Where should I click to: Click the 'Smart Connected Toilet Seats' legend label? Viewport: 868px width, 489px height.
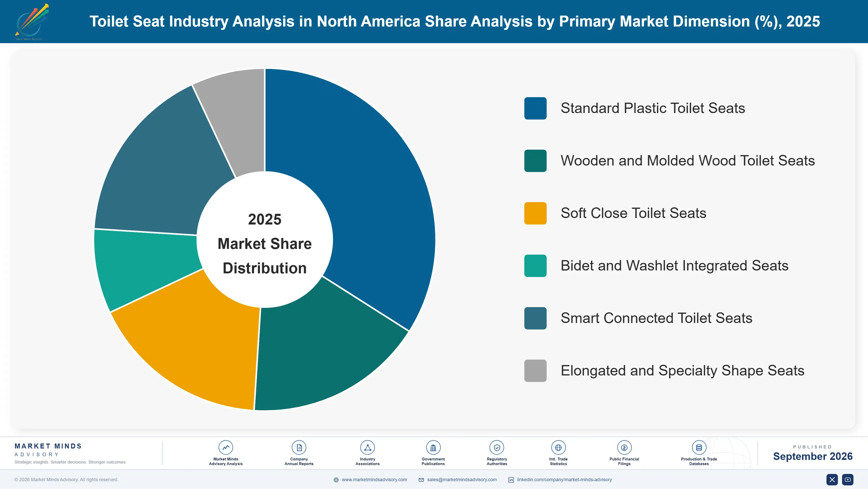point(656,318)
